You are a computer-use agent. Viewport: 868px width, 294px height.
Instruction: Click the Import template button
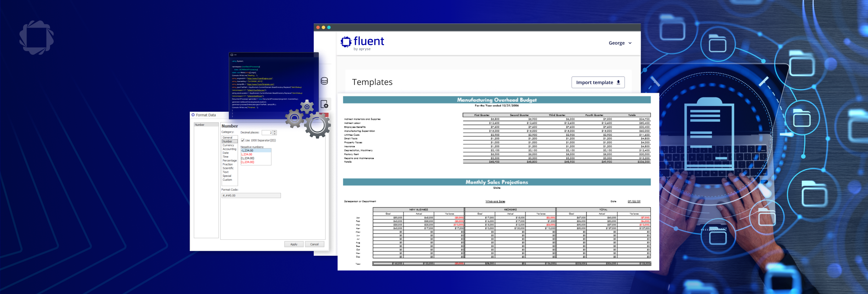coord(598,82)
